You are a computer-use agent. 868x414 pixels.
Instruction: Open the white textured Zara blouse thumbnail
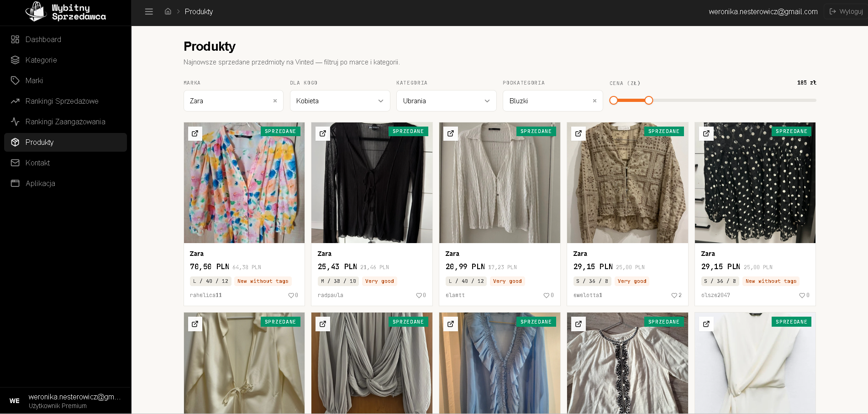(500, 183)
